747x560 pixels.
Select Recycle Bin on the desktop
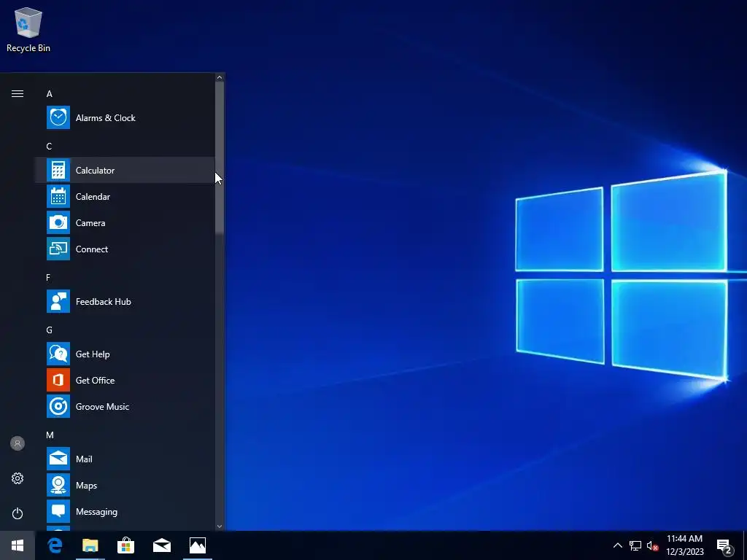click(x=28, y=29)
